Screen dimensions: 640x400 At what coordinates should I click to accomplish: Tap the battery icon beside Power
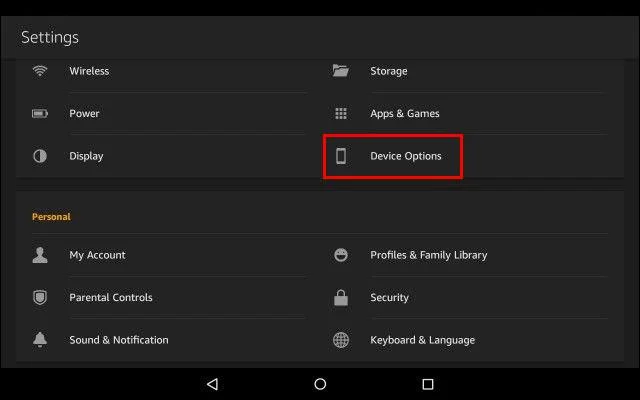coord(40,113)
